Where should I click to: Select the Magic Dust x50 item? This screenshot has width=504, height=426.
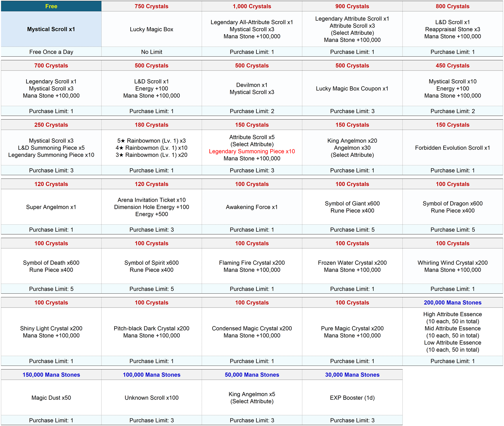(x=51, y=398)
